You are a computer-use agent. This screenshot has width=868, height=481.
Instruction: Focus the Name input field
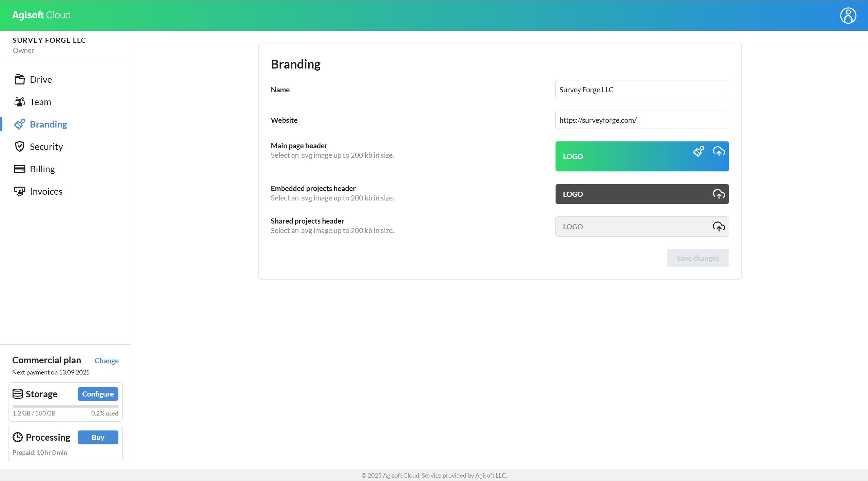[642, 90]
